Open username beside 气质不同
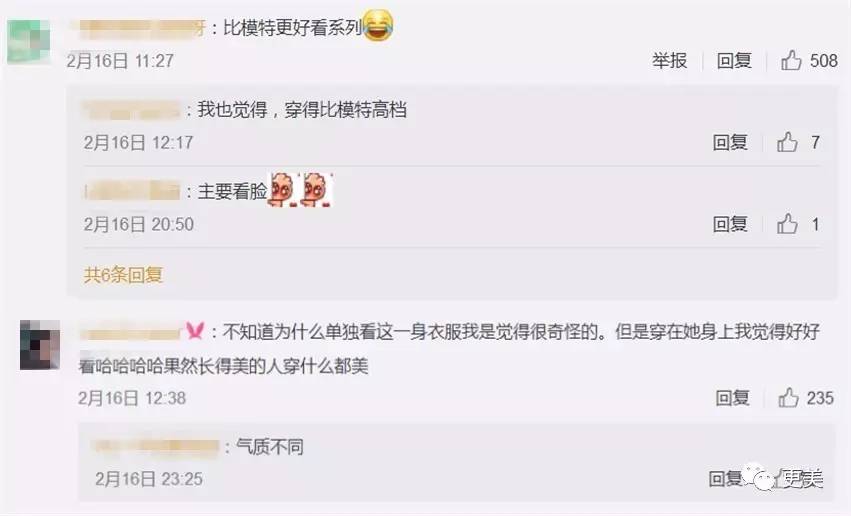This screenshot has height=516, width=851. pos(156,448)
